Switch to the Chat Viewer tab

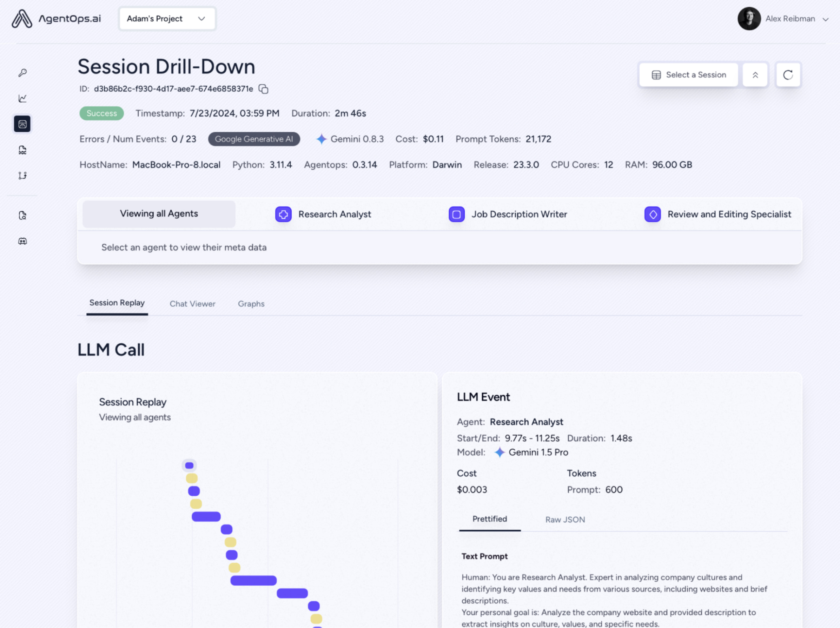(x=192, y=303)
